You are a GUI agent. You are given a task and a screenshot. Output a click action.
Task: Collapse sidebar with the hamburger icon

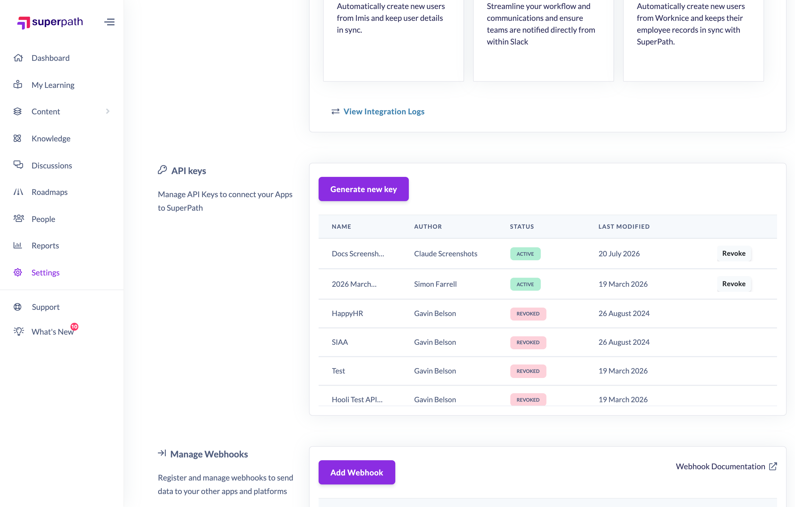109,22
